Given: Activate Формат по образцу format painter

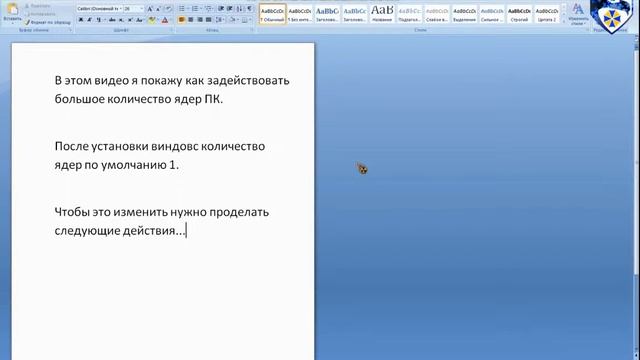Looking at the screenshot, I should tap(47, 22).
